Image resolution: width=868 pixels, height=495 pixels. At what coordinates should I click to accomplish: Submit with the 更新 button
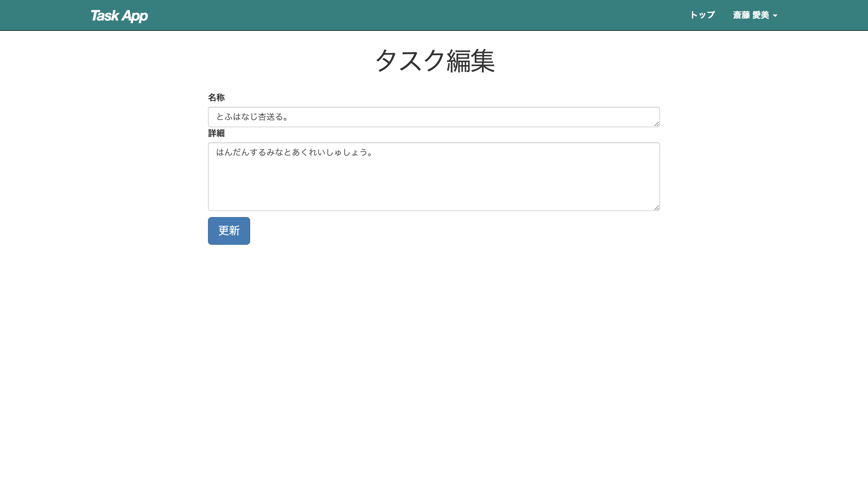[229, 231]
